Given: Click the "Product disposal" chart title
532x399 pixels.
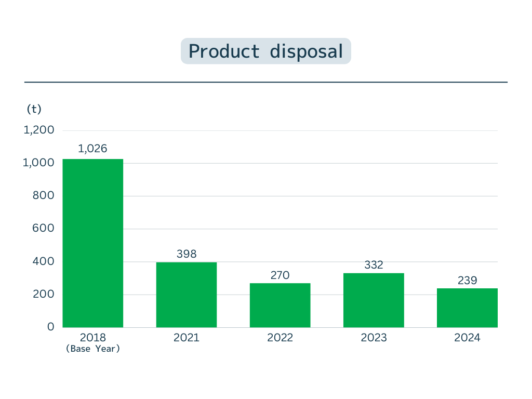Looking at the screenshot, I should pyautogui.click(x=265, y=51).
